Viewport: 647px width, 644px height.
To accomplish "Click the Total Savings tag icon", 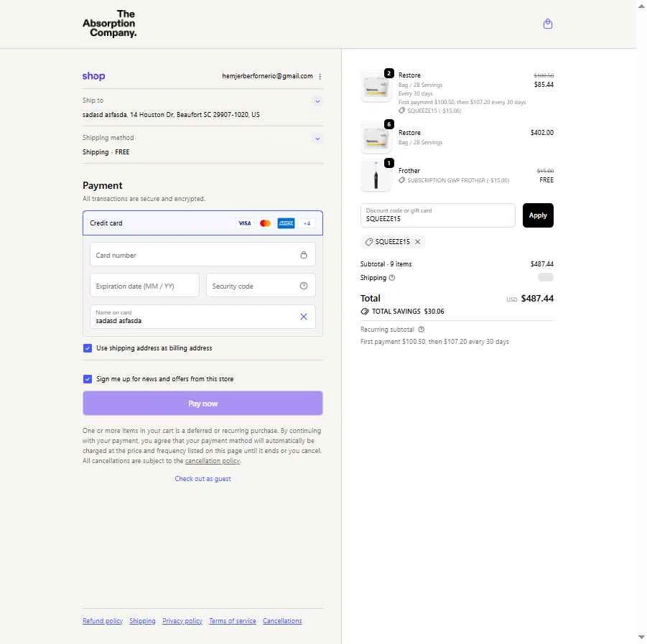I will pyautogui.click(x=365, y=312).
